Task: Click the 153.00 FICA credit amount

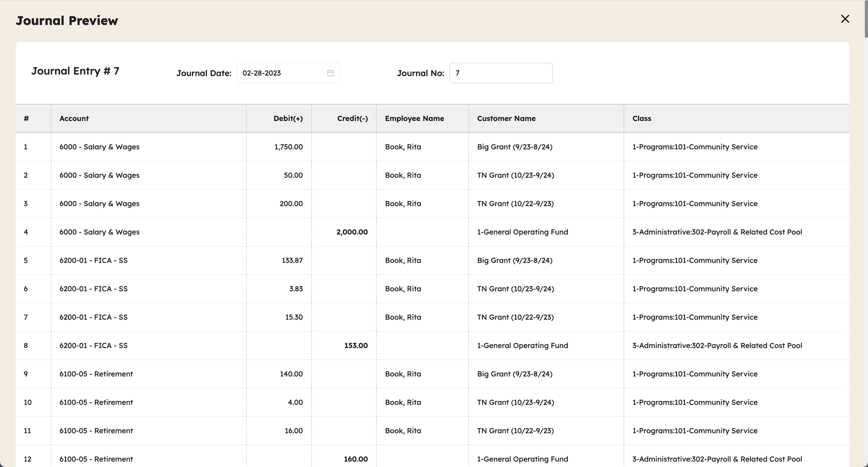Action: 356,345
